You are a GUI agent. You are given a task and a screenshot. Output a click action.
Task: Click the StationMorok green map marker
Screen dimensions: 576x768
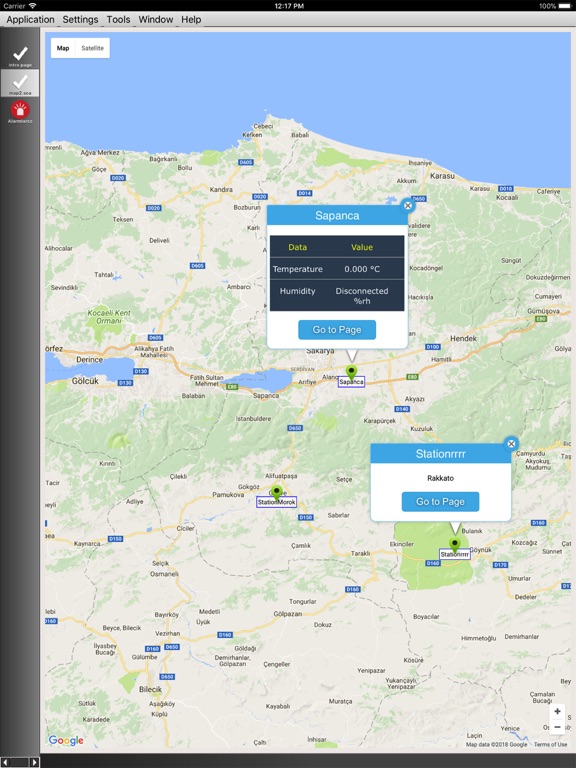(277, 493)
